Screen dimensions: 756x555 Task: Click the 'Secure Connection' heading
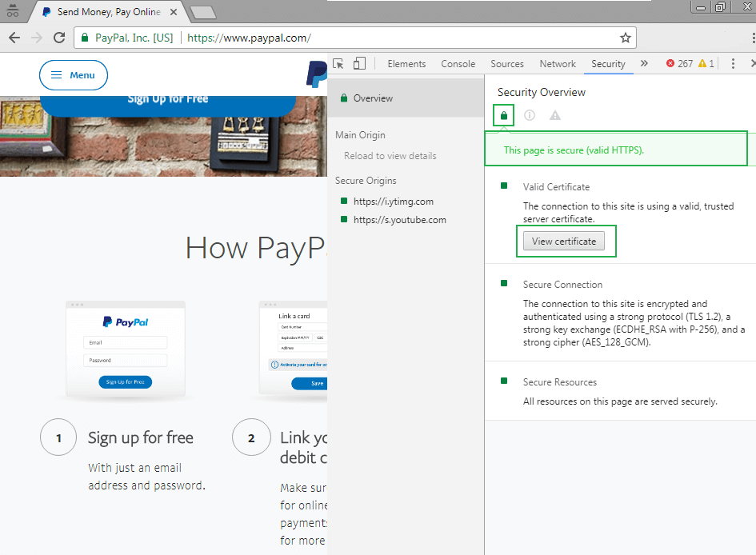(x=562, y=284)
